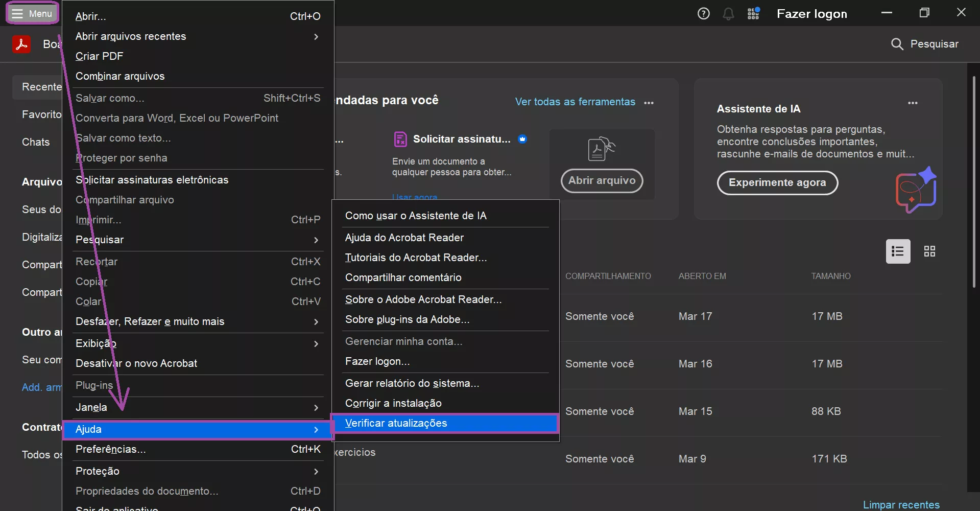Click the Acrobat Reader app icon
980x511 pixels.
[22, 43]
